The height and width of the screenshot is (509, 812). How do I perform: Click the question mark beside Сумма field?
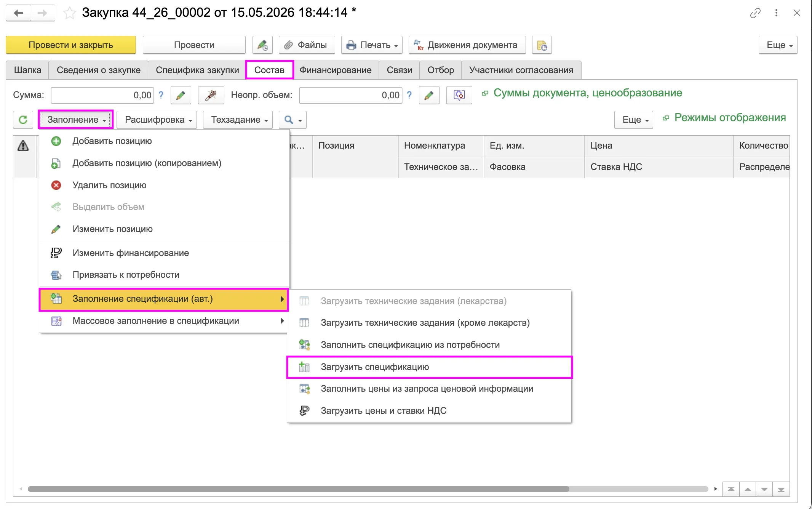click(161, 95)
